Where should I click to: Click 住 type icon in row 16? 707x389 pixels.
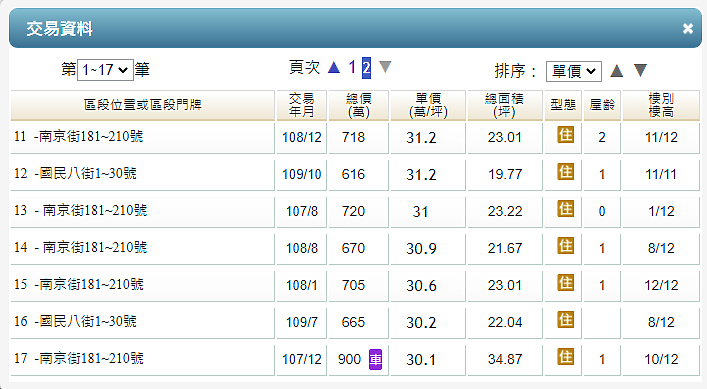[565, 320]
